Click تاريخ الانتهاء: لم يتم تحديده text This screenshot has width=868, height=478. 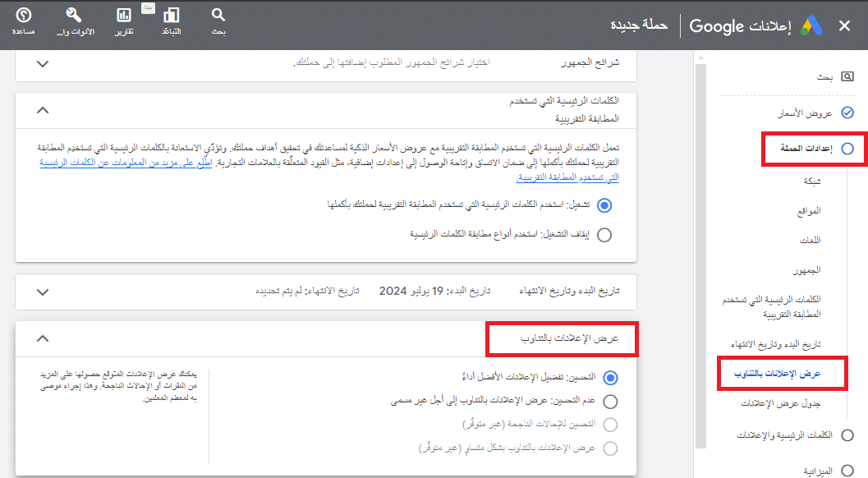click(x=307, y=292)
